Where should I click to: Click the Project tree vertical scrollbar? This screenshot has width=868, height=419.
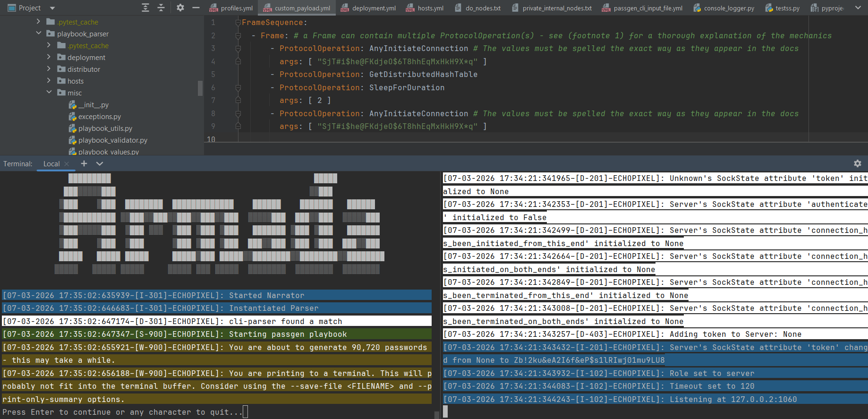(x=200, y=88)
